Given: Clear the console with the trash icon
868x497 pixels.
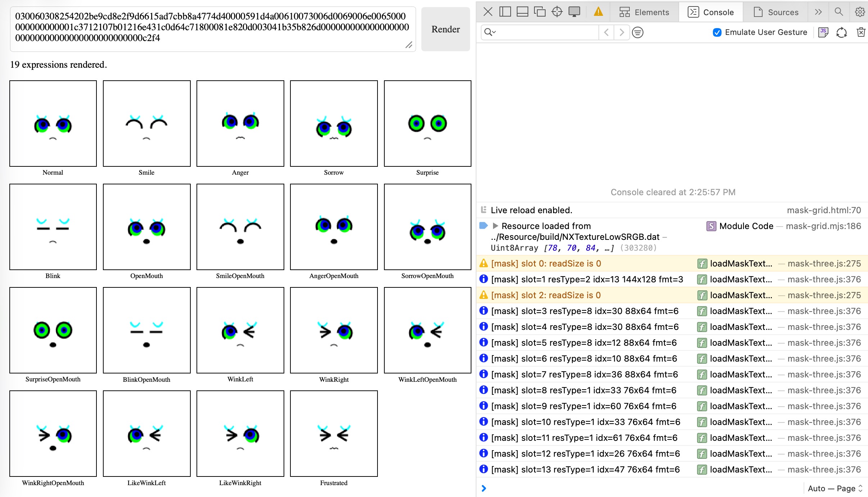Looking at the screenshot, I should tap(861, 32).
